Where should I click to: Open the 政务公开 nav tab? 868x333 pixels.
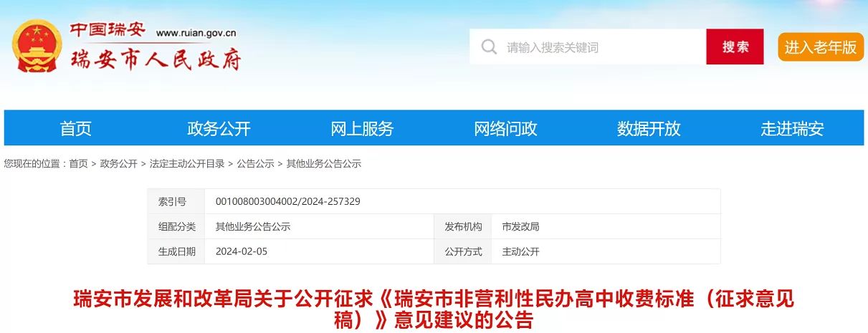(219, 129)
